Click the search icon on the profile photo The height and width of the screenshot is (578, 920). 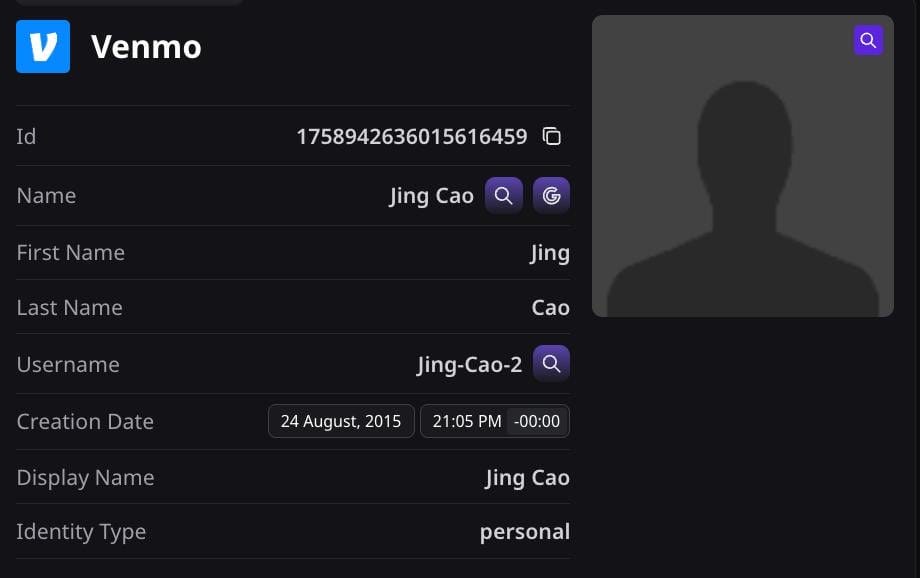868,40
